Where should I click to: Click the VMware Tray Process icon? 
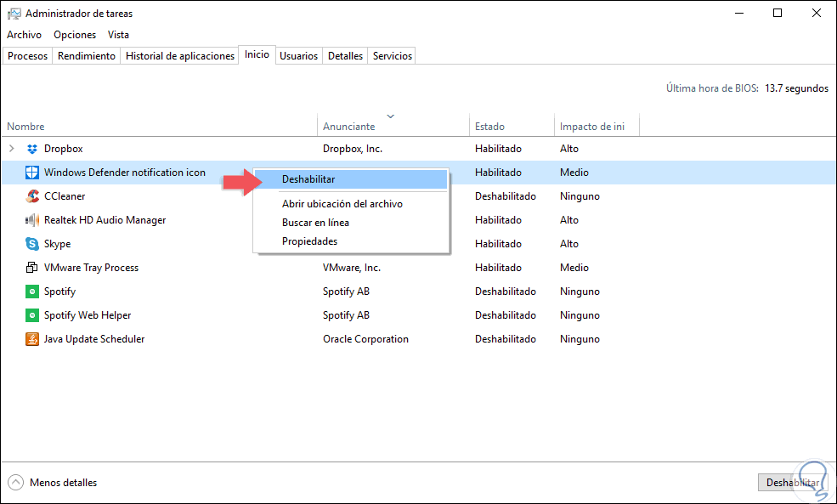coord(32,268)
